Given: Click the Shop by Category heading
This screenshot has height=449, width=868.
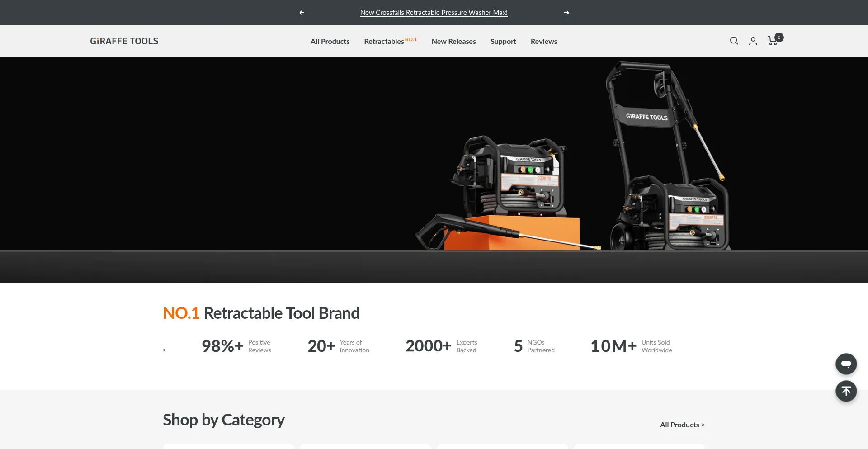Looking at the screenshot, I should coord(224,420).
